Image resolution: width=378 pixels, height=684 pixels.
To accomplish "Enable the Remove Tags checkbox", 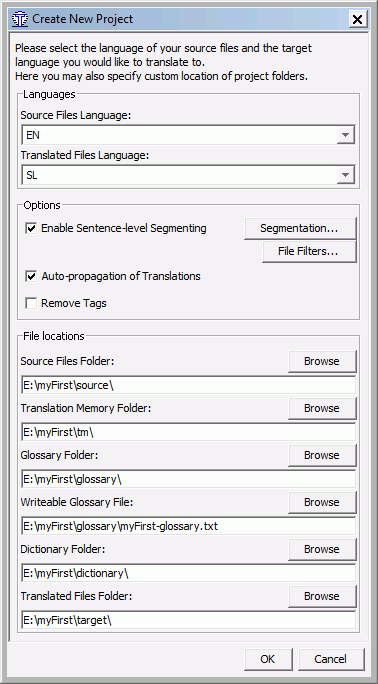I will (31, 303).
